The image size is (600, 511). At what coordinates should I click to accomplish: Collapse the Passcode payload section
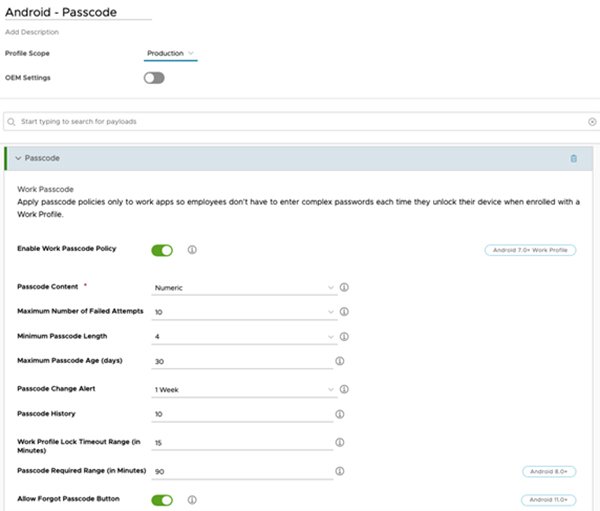click(19, 158)
